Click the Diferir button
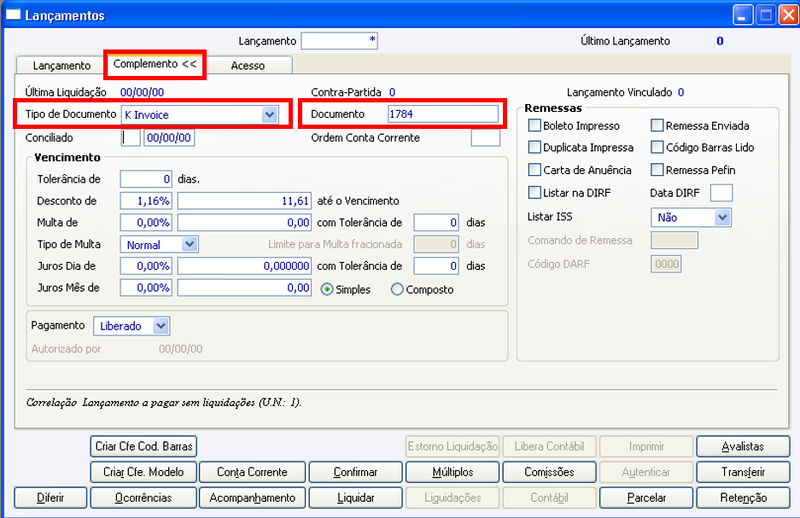Viewport: 800px width, 518px height. (x=51, y=498)
